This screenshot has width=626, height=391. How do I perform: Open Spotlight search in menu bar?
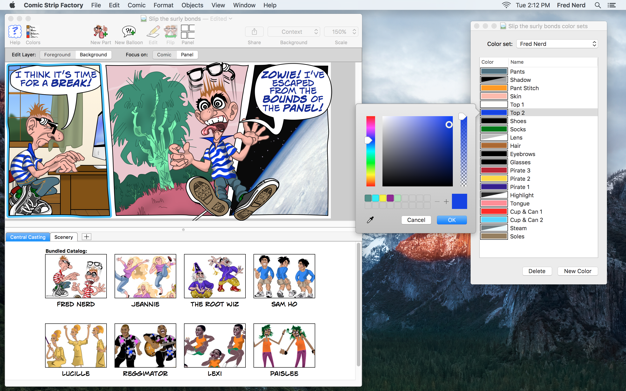[598, 5]
